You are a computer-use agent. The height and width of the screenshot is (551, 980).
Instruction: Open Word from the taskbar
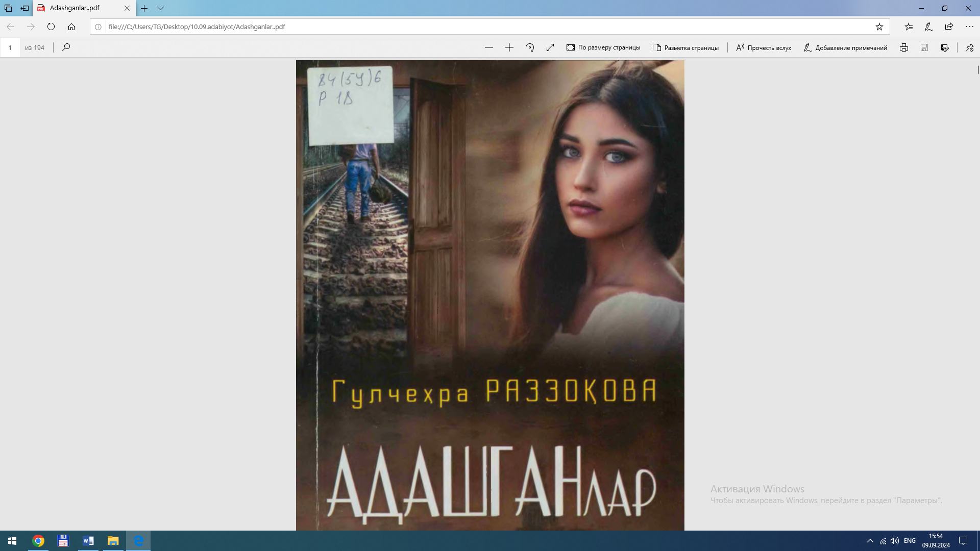point(88,541)
